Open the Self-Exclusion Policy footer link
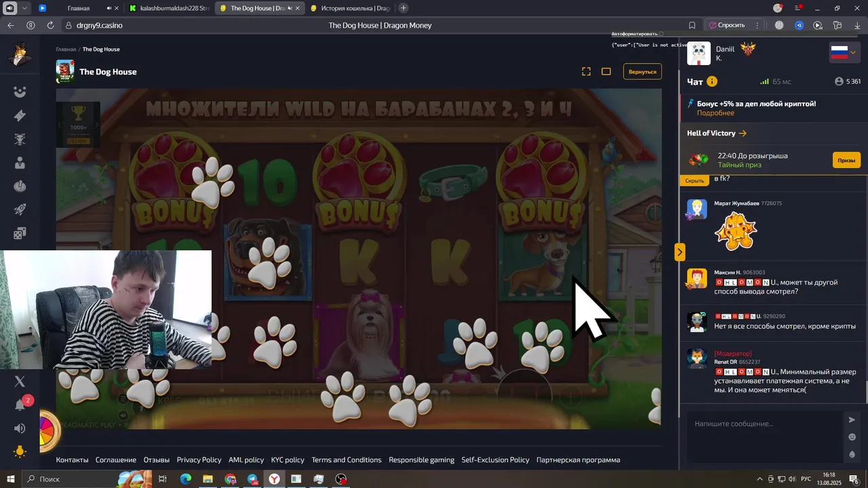This screenshot has width=868, height=488. click(496, 460)
